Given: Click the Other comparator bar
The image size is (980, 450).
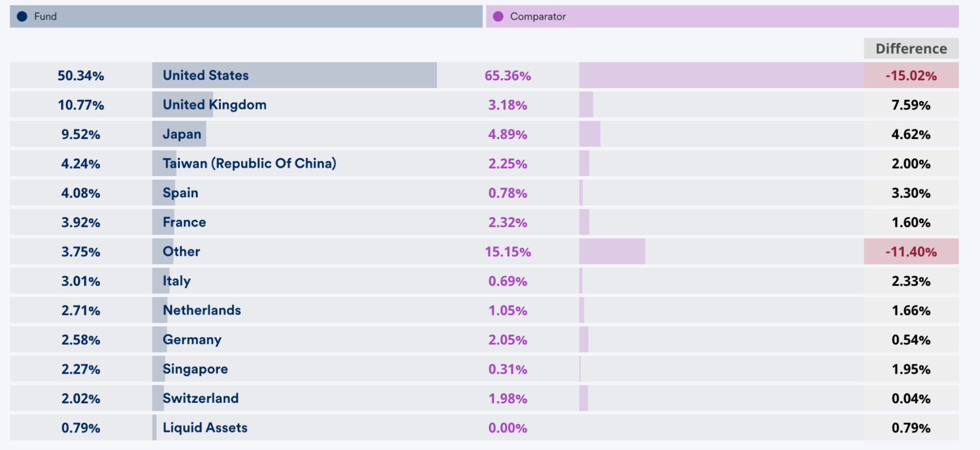Looking at the screenshot, I should pos(612,252).
